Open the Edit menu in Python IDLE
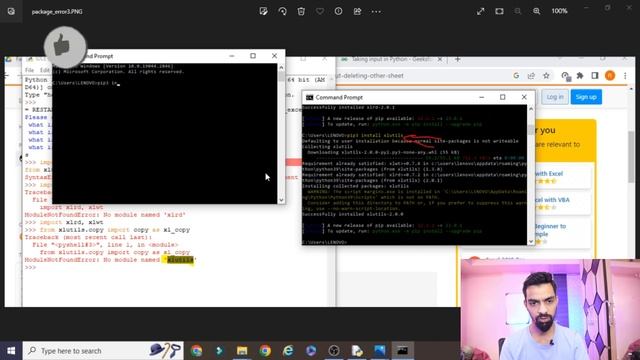The image size is (640, 360). coord(44,70)
